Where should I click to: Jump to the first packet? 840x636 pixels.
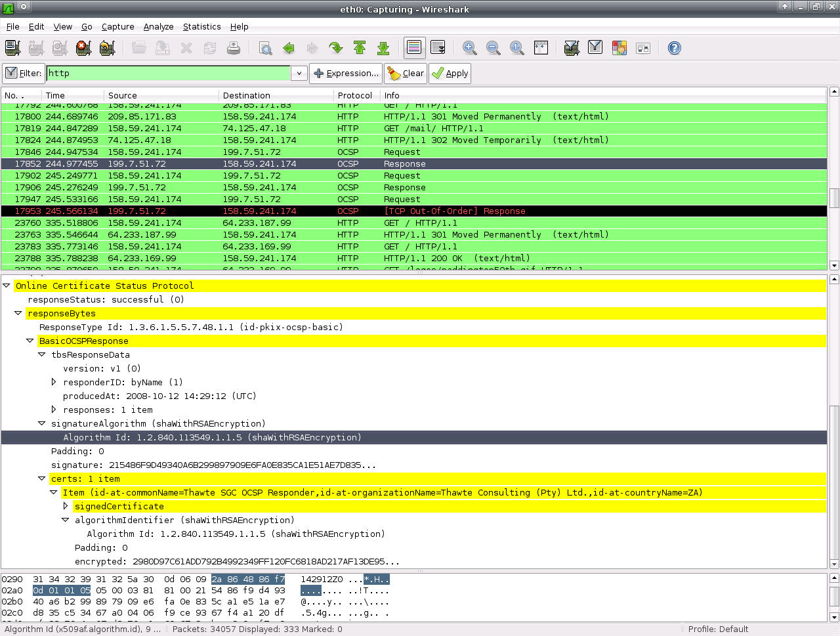point(360,48)
